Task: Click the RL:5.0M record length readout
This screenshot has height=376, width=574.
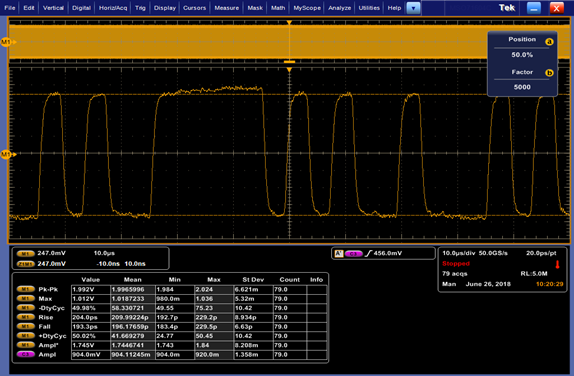Action: pos(534,274)
